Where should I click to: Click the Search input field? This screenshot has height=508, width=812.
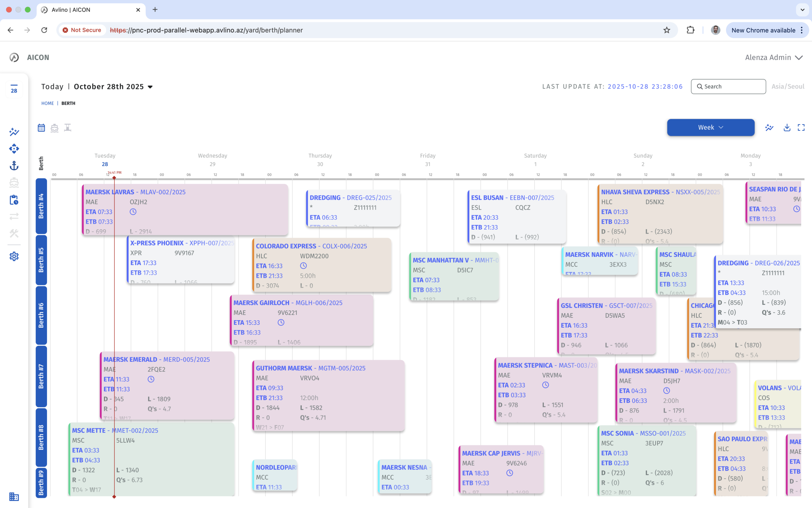[728, 87]
